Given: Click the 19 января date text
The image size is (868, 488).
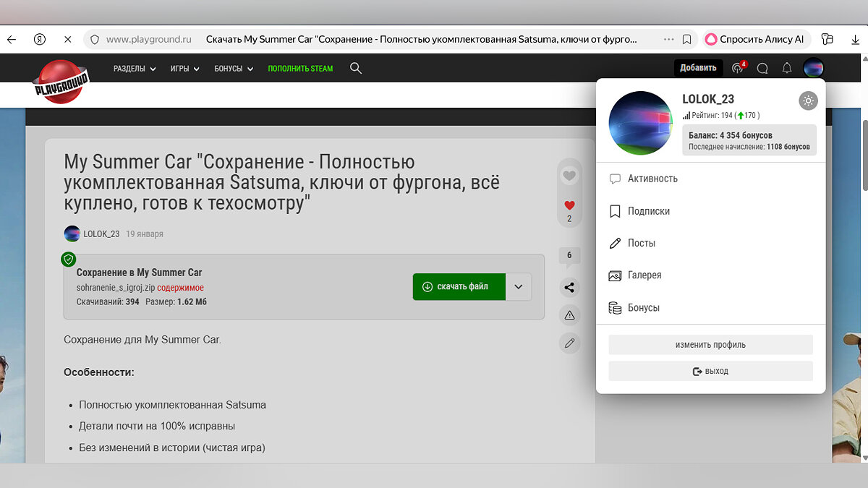Looking at the screenshot, I should tap(145, 234).
